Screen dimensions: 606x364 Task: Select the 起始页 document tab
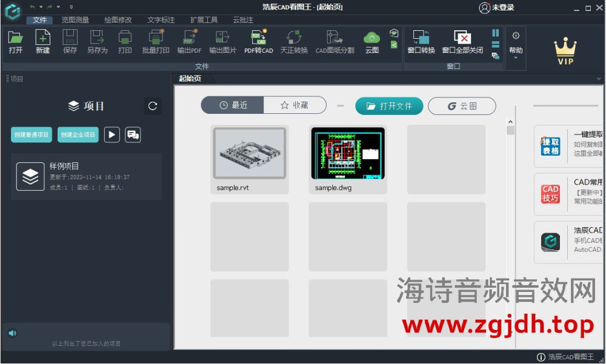(x=190, y=79)
